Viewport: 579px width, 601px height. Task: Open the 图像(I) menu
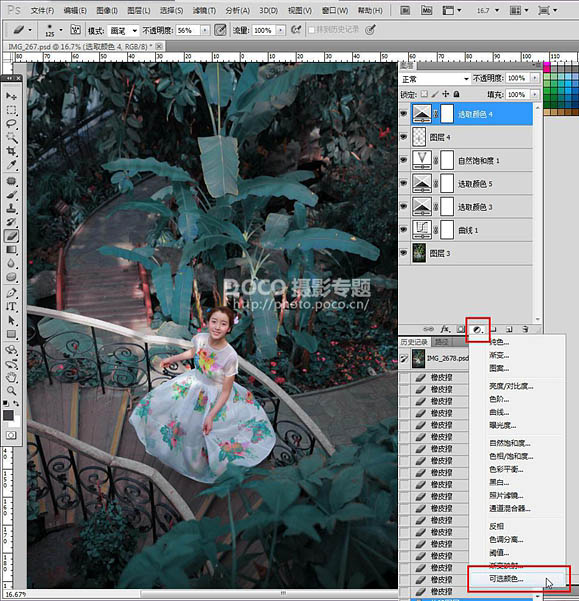pyautogui.click(x=107, y=11)
